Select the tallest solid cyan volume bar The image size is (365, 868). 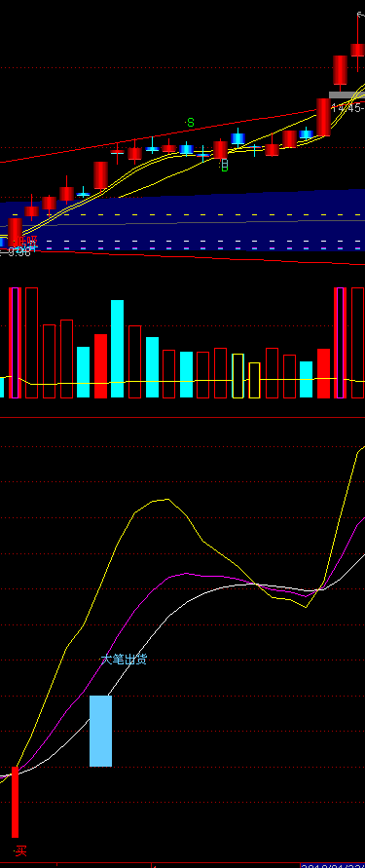tap(117, 349)
